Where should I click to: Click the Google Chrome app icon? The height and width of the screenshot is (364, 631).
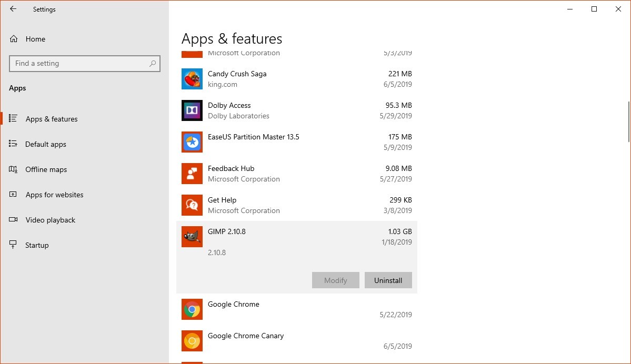pos(192,309)
